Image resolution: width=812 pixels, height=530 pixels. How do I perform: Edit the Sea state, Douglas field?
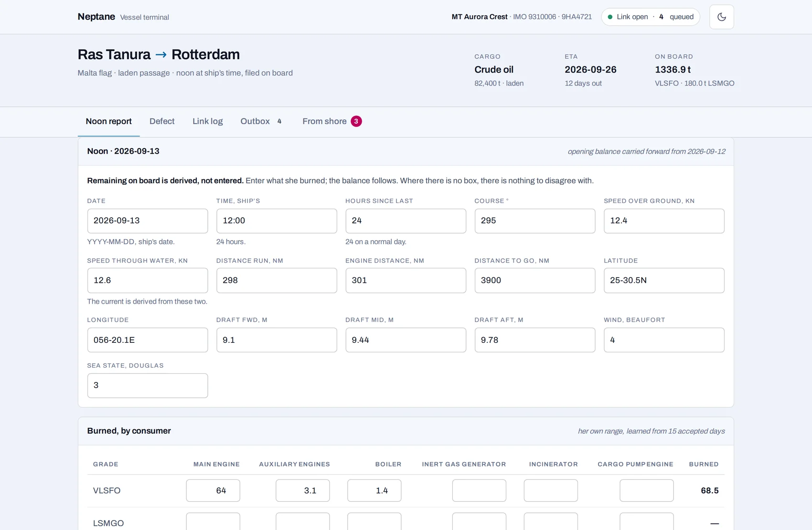pyautogui.click(x=148, y=385)
